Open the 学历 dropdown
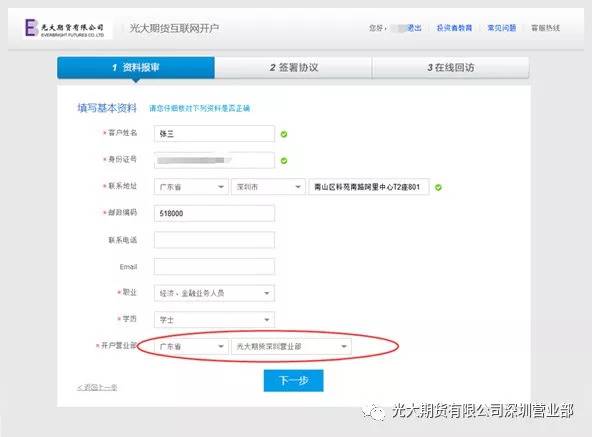The width and height of the screenshot is (592, 437). 214,320
